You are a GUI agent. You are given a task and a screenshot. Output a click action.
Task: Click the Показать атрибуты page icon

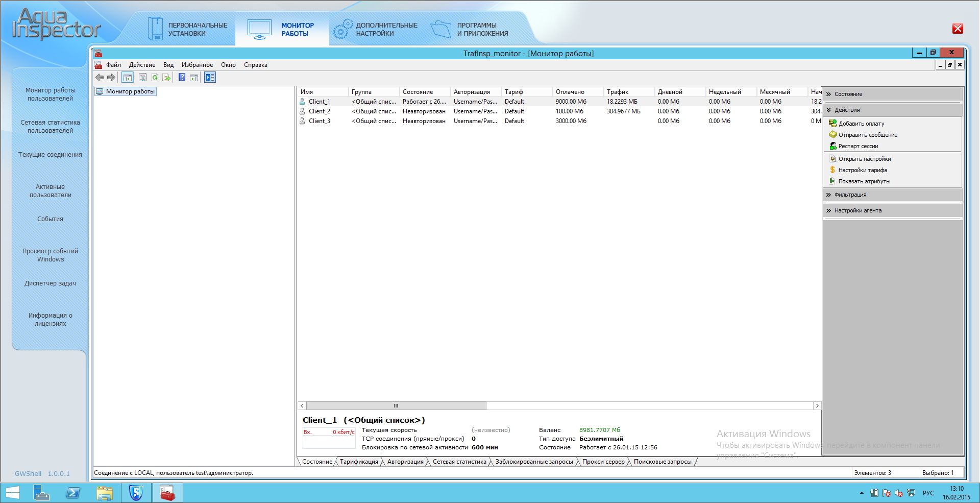(x=832, y=181)
